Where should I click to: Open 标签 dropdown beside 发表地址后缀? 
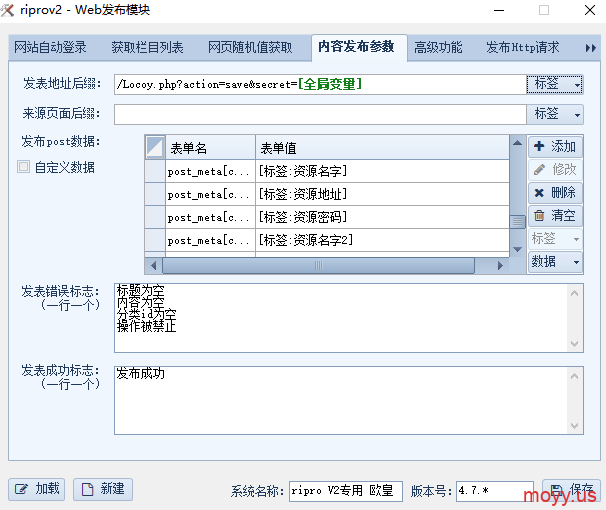[555, 84]
